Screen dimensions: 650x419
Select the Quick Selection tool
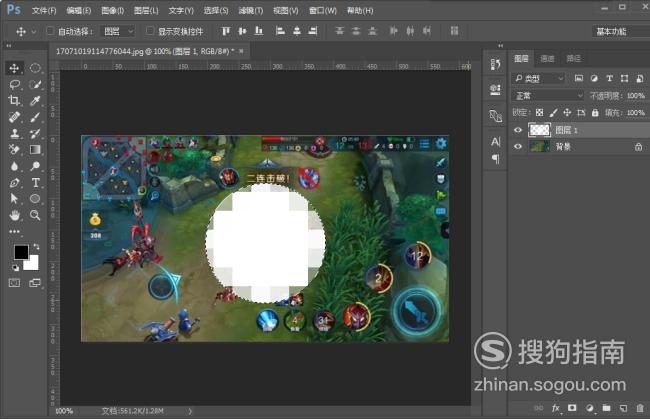35,85
